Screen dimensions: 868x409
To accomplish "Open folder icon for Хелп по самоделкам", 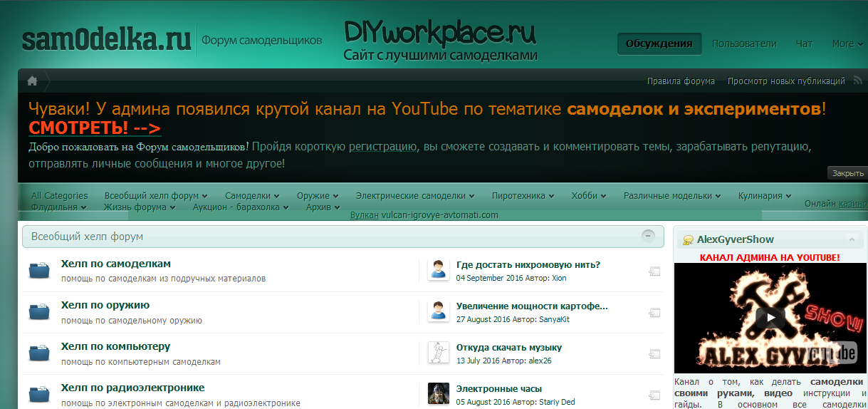I will (x=39, y=271).
